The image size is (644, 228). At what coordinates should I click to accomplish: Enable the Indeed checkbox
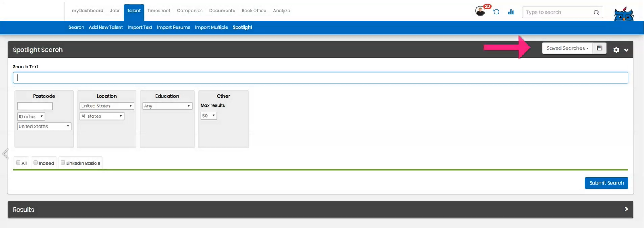36,163
